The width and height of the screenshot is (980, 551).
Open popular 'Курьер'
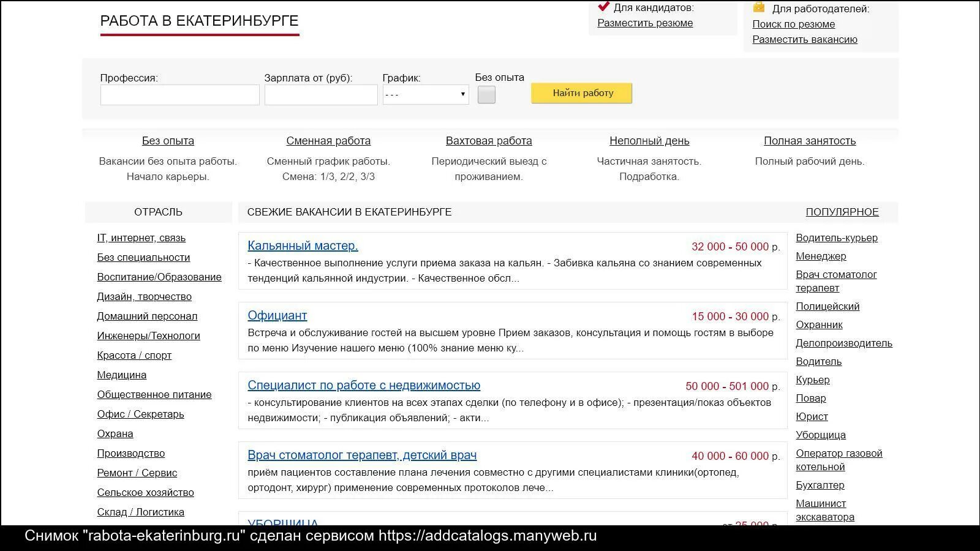(813, 380)
